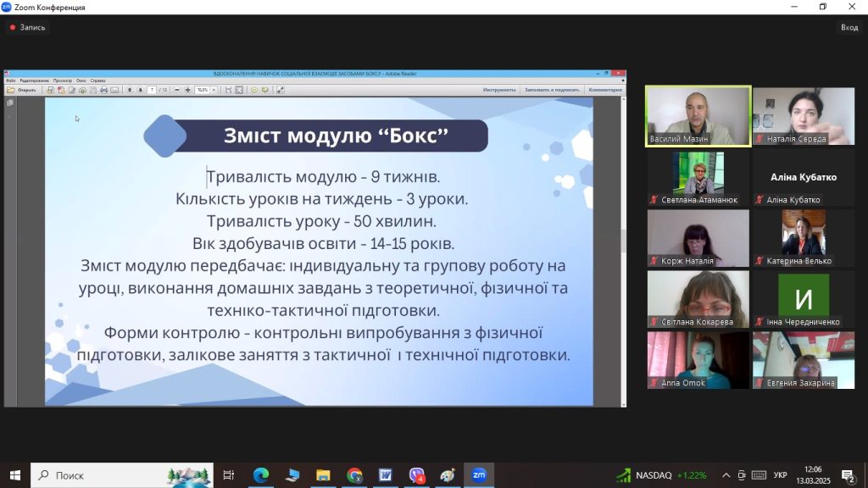Viewport: 868px width, 488px height.
Task: Open the Файл menu in Adobe Reader
Action: pyautogui.click(x=10, y=80)
